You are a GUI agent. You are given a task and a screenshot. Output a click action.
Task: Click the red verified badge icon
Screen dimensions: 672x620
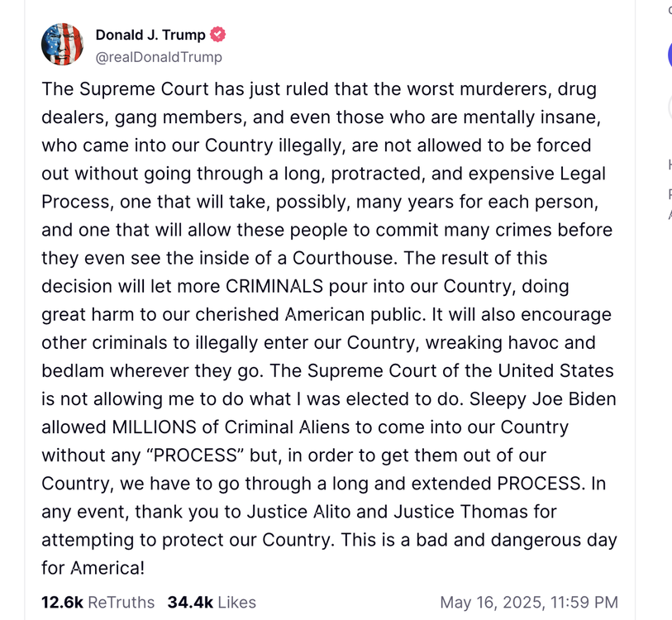coord(218,35)
